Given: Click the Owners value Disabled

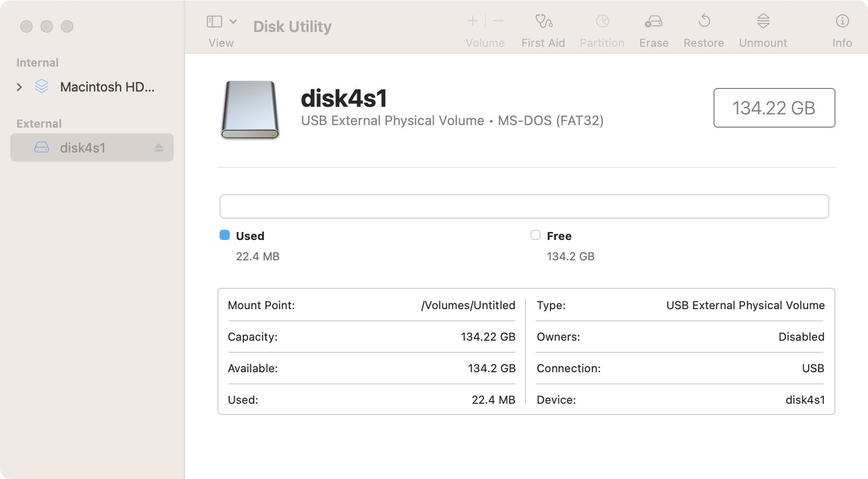Looking at the screenshot, I should [x=801, y=337].
